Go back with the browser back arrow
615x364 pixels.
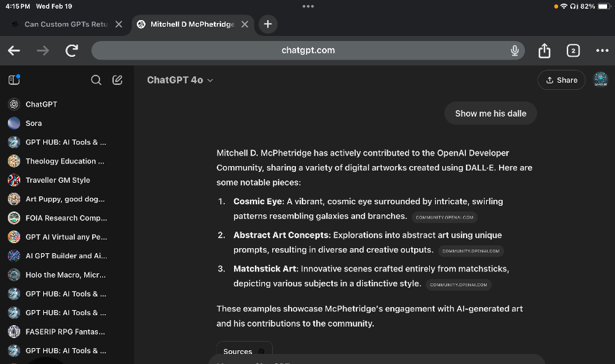click(14, 50)
